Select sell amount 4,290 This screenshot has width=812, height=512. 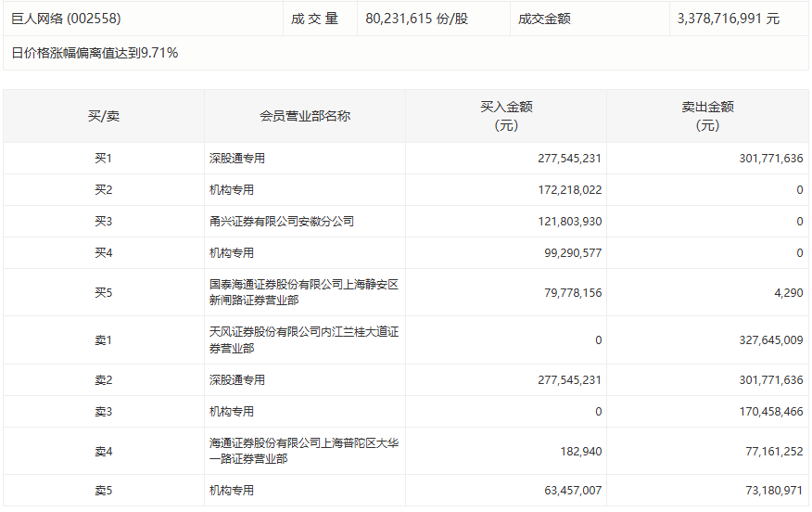click(789, 293)
